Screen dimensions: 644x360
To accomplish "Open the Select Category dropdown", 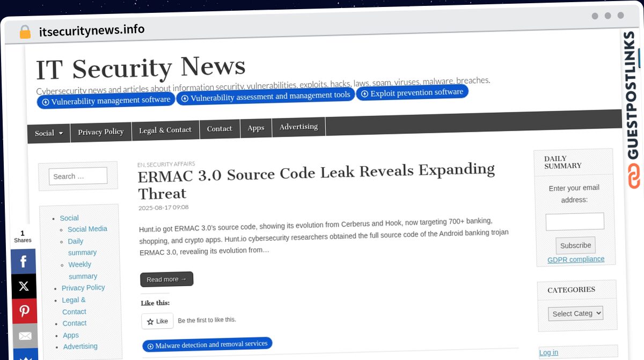I will pos(575,313).
